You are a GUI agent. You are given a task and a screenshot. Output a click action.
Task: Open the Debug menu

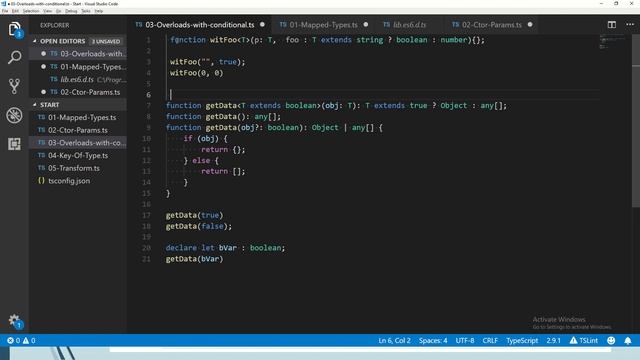(71, 11)
